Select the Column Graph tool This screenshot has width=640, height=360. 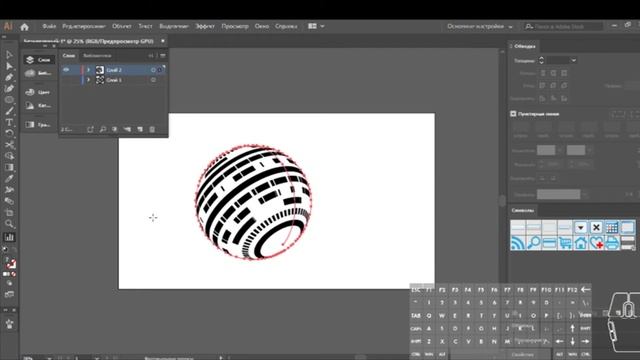(x=9, y=237)
